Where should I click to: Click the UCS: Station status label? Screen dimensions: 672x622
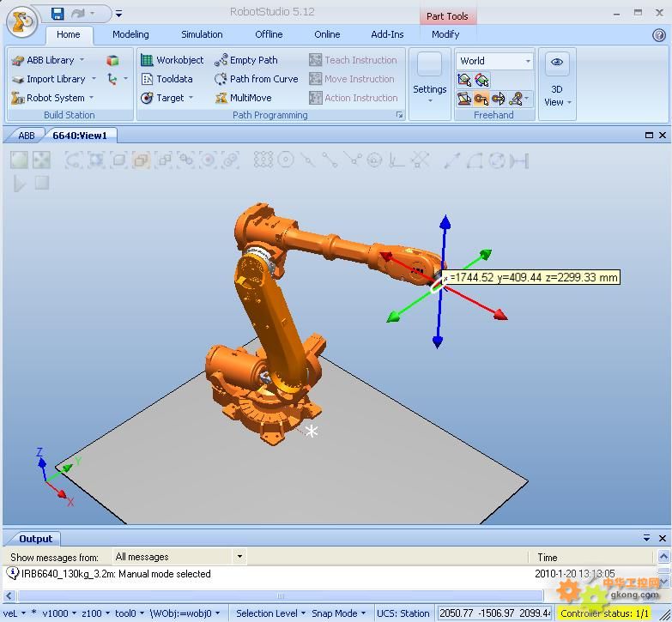(x=403, y=613)
